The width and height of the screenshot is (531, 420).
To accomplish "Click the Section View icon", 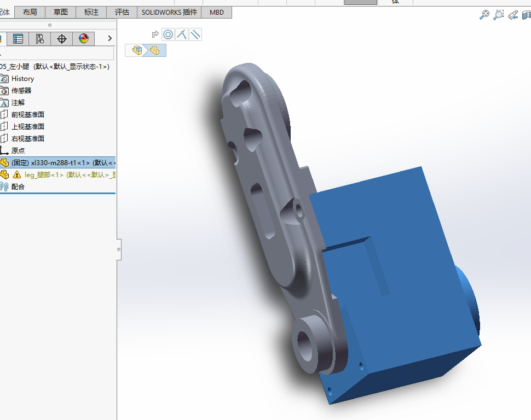I will click(527, 15).
